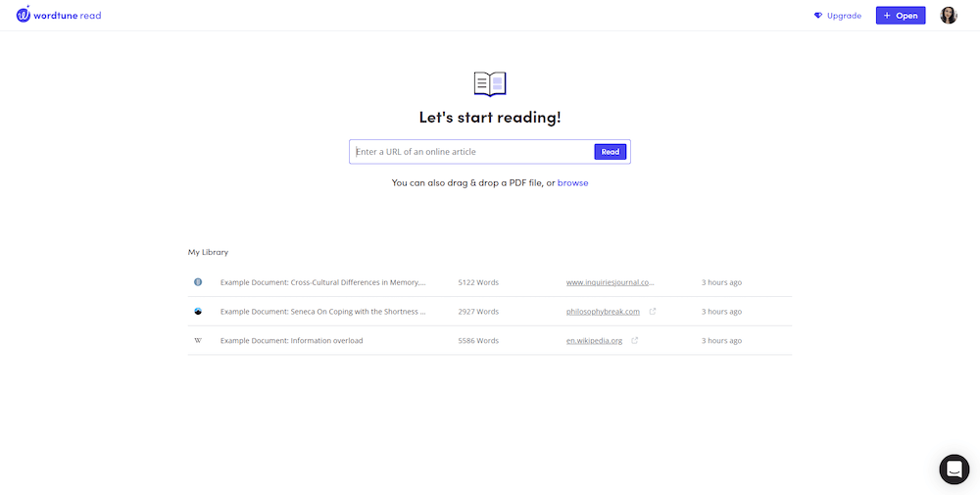Screen dimensions: 980x495
Task: Click the Seneca document's favicon
Action: (198, 312)
